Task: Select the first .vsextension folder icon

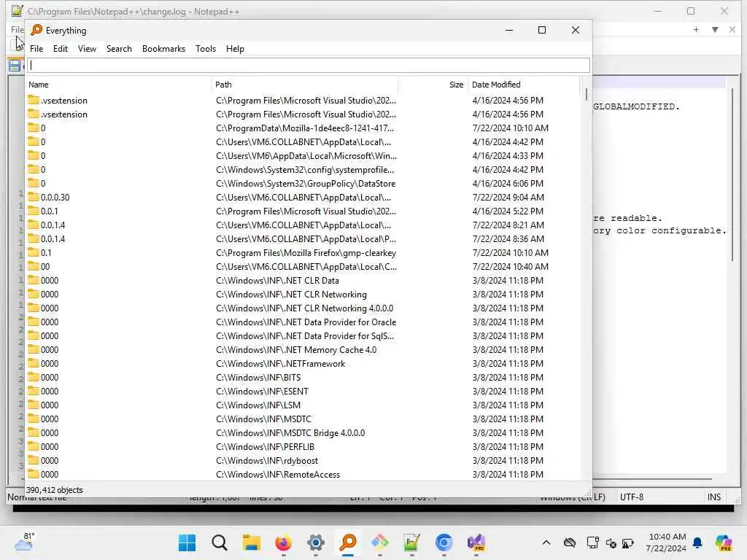Action: [34, 100]
